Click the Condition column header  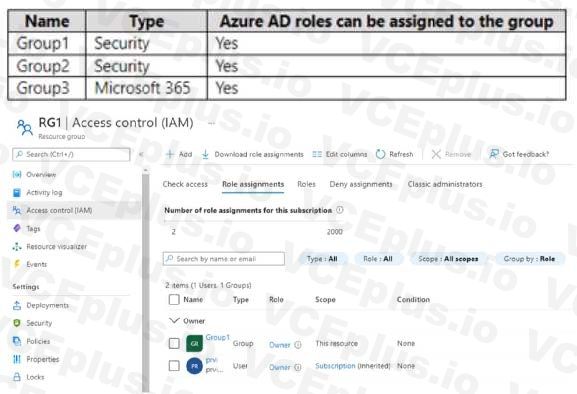coord(413,299)
